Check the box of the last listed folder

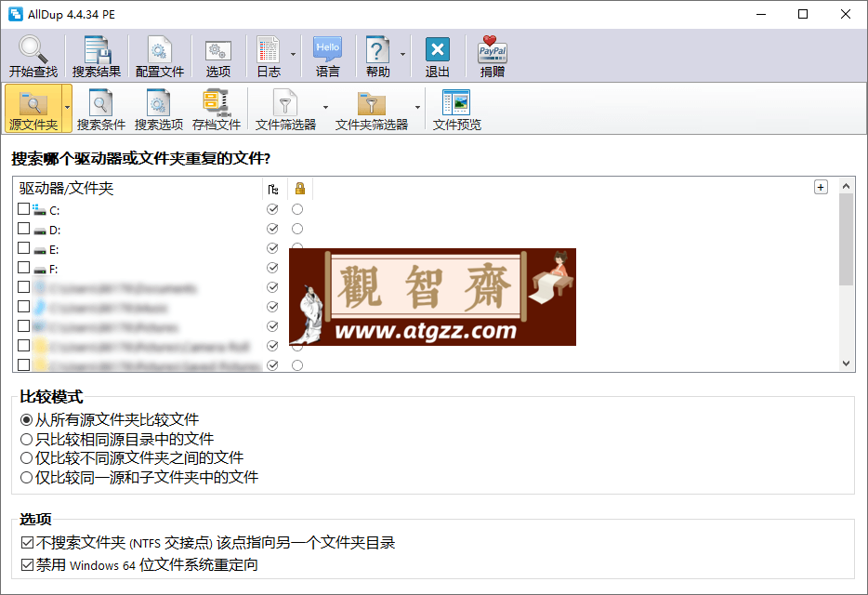tap(23, 365)
